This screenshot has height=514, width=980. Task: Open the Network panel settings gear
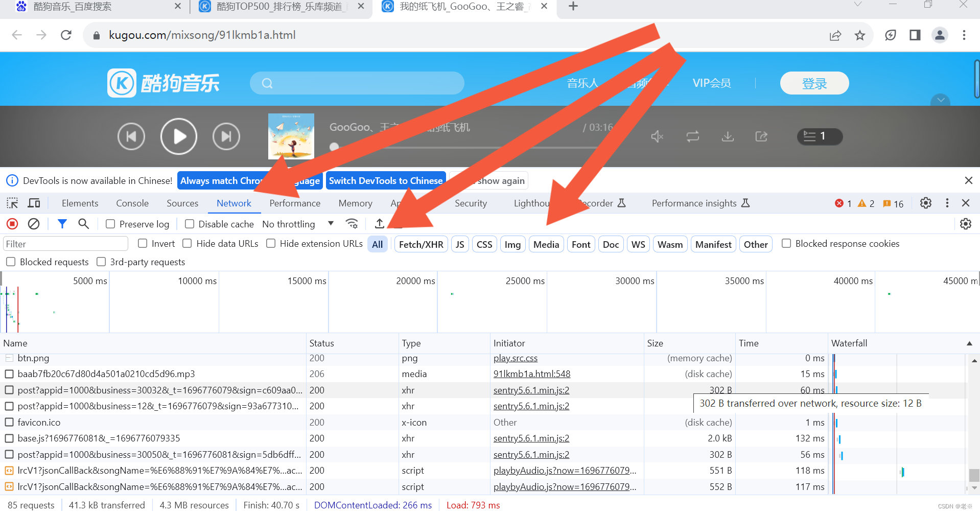click(x=966, y=224)
